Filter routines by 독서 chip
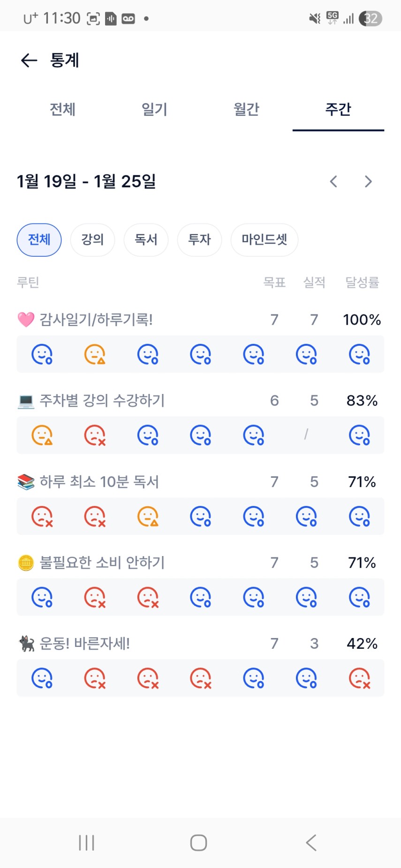 pyautogui.click(x=146, y=240)
